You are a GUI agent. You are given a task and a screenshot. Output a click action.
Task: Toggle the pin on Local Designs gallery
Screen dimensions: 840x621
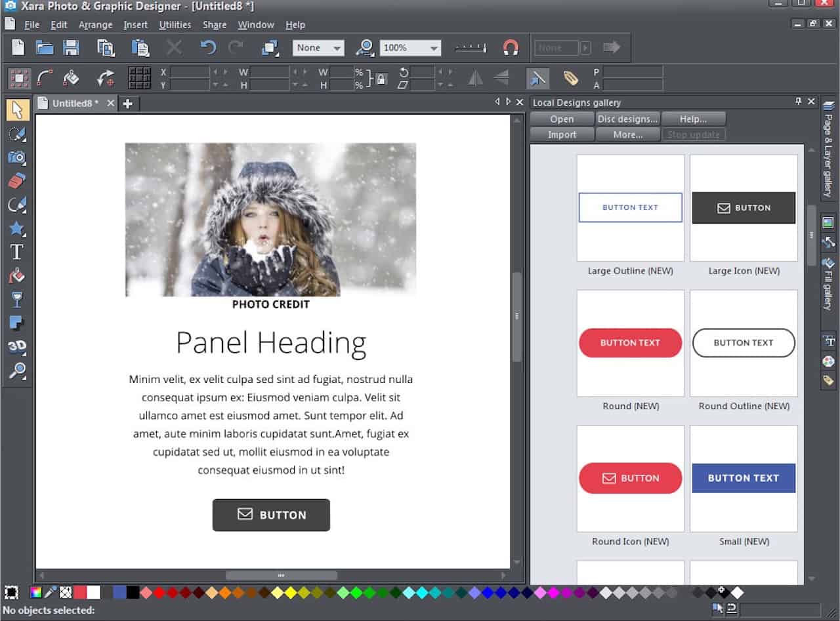tap(799, 102)
